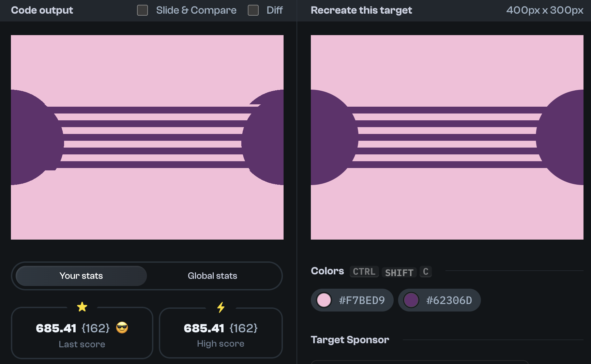Copy the #F7BED9 pink color swatch
The image size is (591, 364).
[x=352, y=300]
